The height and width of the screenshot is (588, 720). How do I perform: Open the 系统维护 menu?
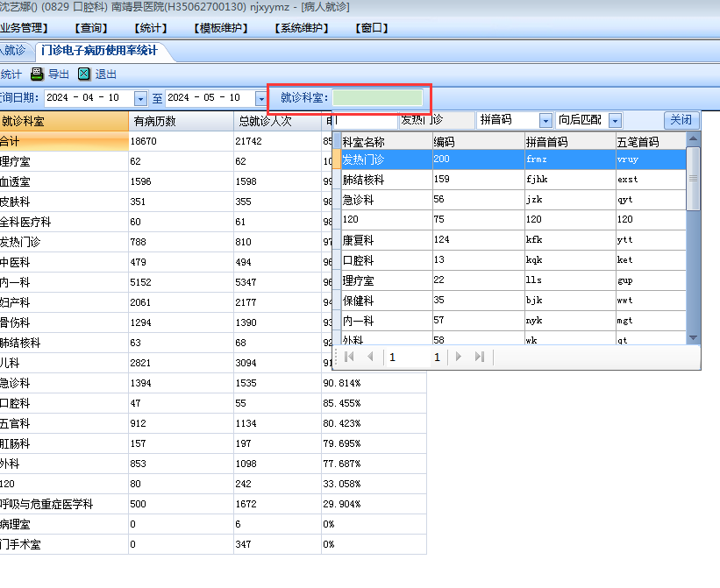(x=302, y=28)
